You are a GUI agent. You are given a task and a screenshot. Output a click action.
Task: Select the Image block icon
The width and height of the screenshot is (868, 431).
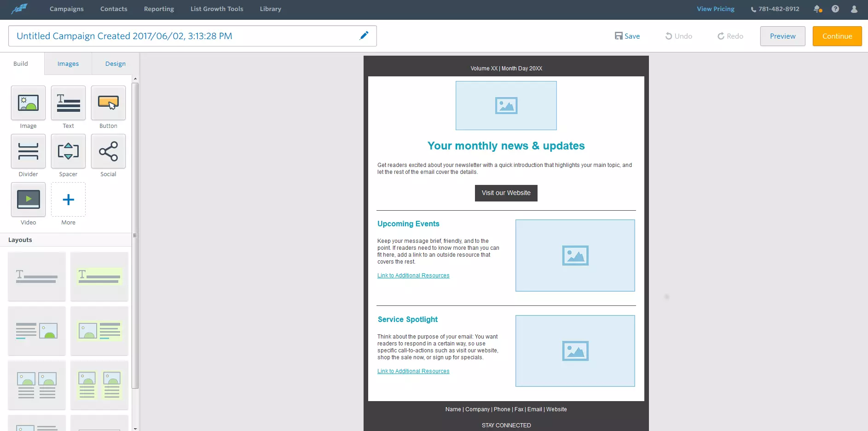point(28,103)
